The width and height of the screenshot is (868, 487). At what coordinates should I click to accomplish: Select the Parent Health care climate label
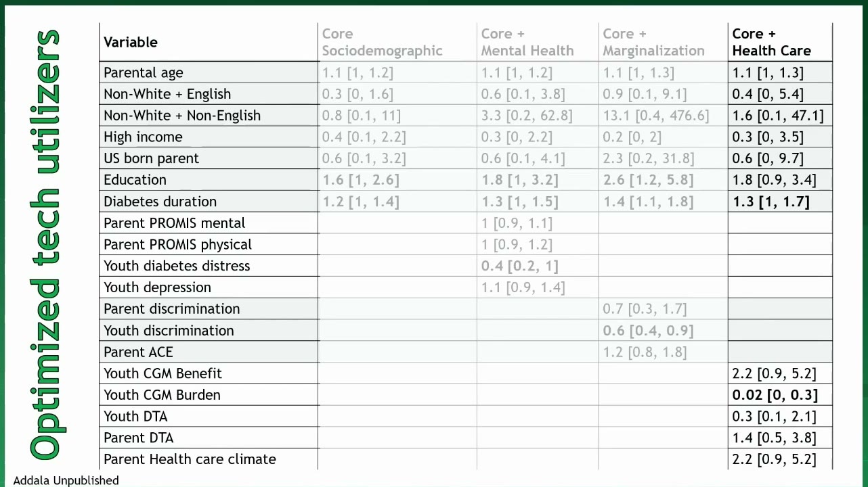point(190,459)
